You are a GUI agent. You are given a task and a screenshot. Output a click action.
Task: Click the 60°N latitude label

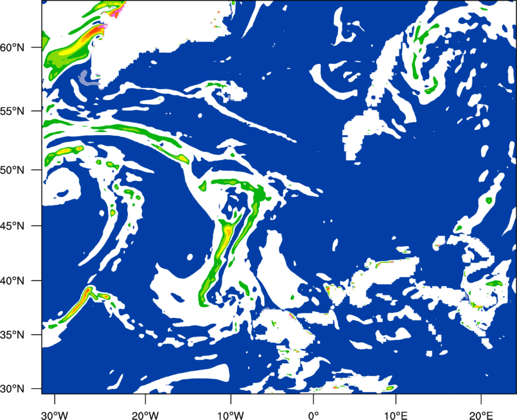pos(12,47)
